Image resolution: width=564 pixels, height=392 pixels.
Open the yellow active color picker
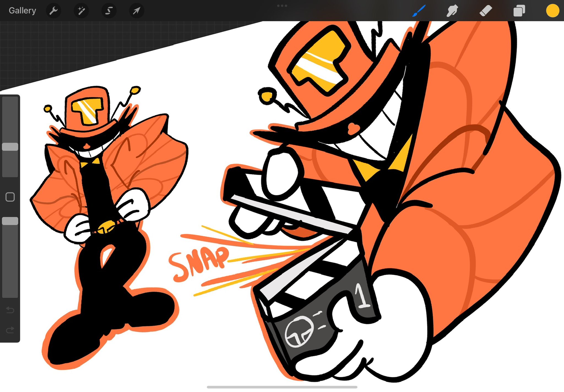tap(552, 11)
